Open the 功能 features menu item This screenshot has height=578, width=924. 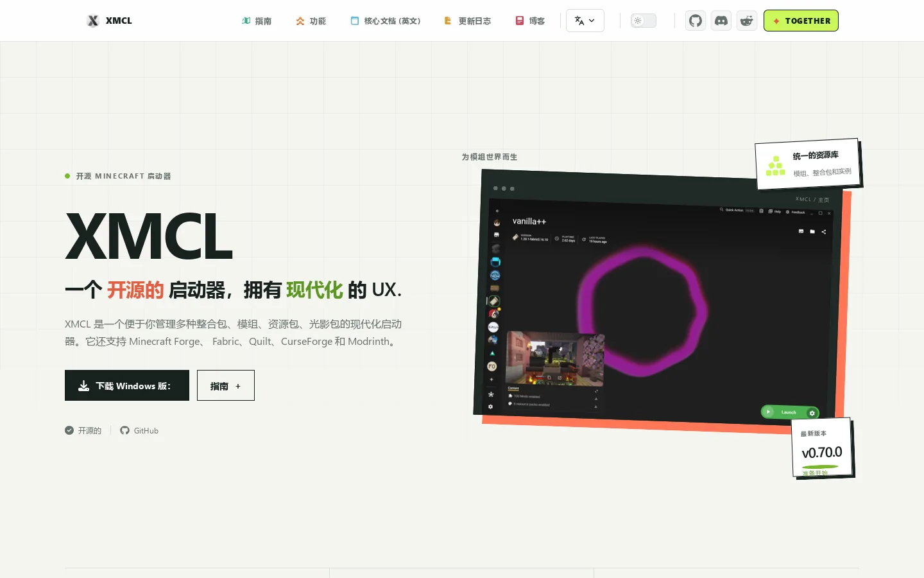click(311, 21)
